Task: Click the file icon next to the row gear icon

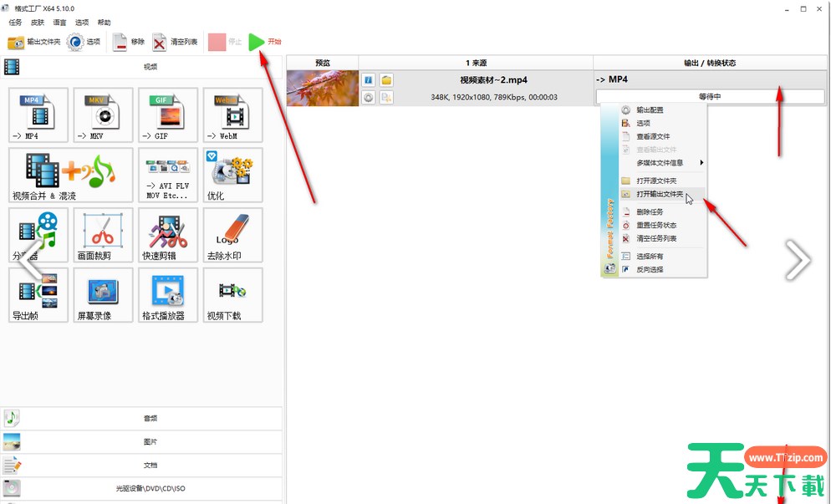Action: (x=386, y=98)
